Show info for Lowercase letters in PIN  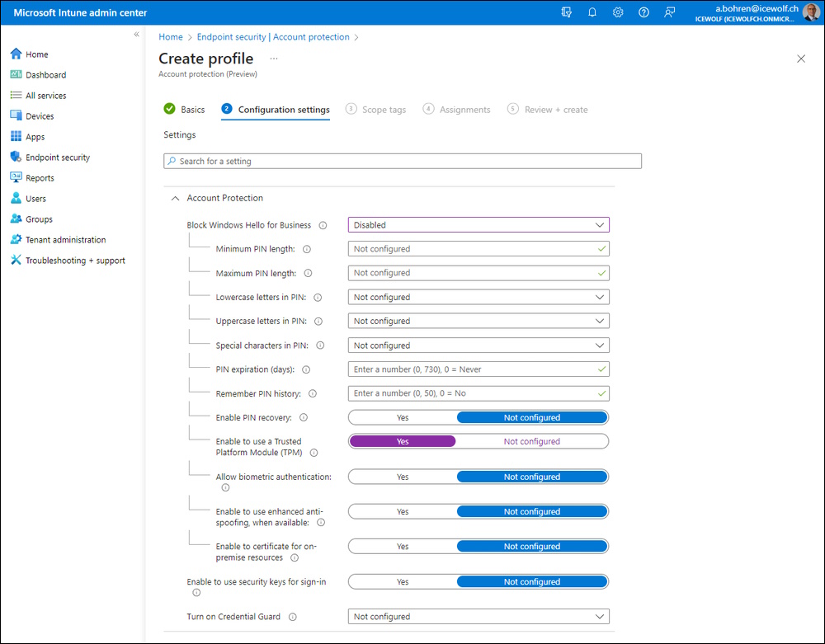click(x=318, y=298)
